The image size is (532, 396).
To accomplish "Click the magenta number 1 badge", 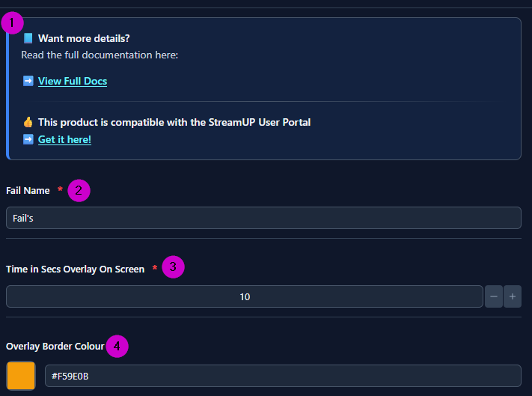I will tap(12, 23).
